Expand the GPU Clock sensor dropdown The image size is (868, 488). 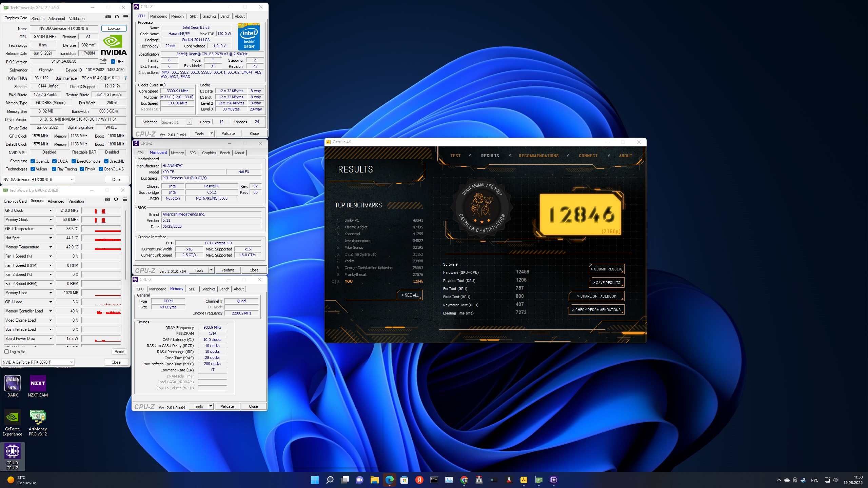tap(51, 210)
